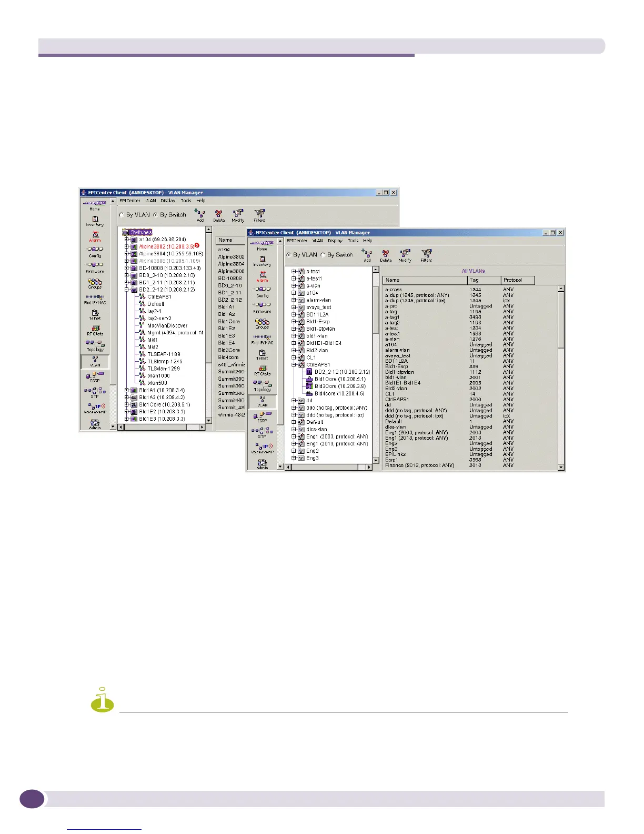Expand the Alpine3804 switch node
The image size is (644, 834).
127,253
